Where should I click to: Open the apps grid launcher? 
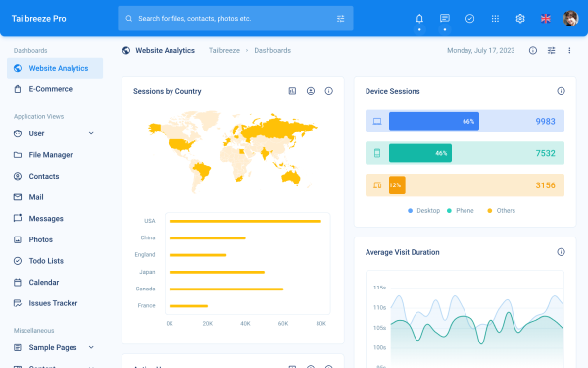point(495,18)
